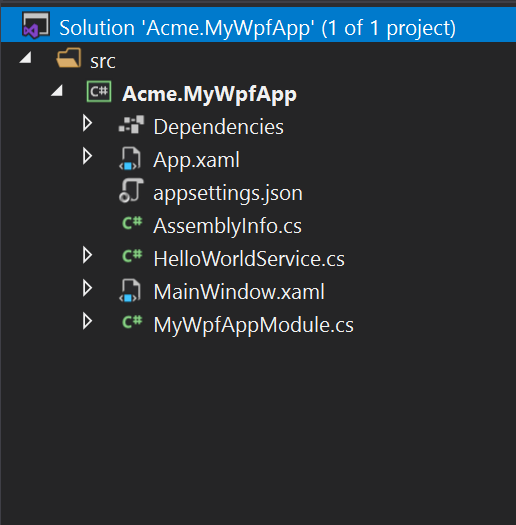
Task: Click the MyWpfAppModule.cs C# icon
Action: [x=132, y=322]
